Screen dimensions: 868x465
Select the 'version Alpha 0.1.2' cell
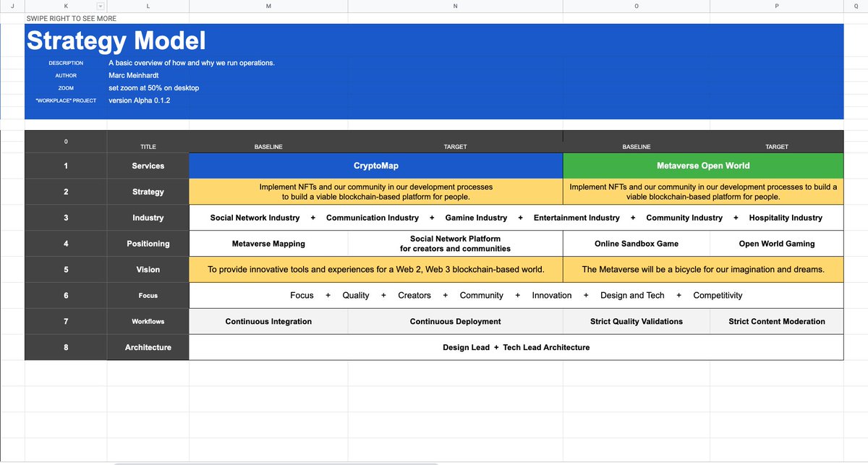(x=140, y=100)
